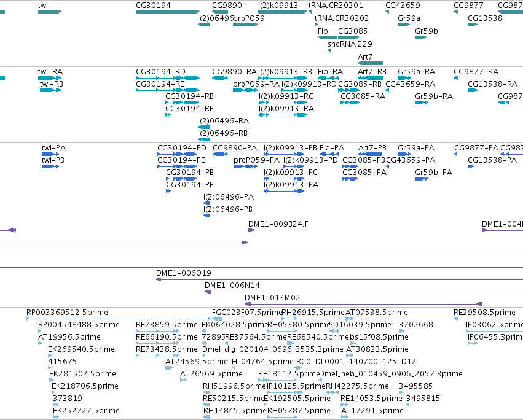Click the EK252727.5prime EST
This screenshot has height=420, width=523.
56,417
